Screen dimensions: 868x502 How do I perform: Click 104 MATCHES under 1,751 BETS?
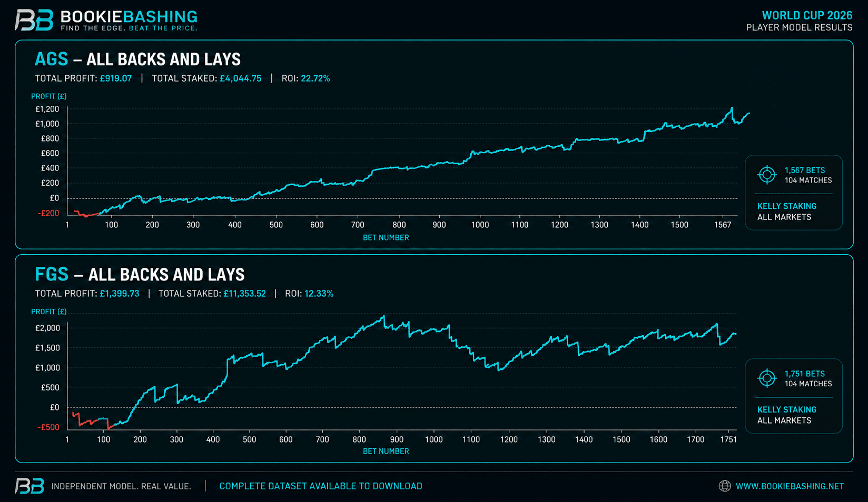[x=808, y=384]
